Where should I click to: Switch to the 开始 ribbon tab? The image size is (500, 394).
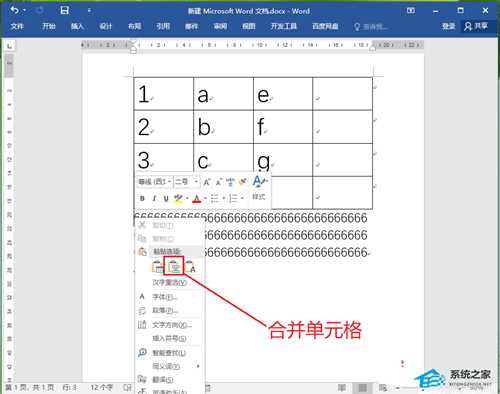[x=49, y=26]
